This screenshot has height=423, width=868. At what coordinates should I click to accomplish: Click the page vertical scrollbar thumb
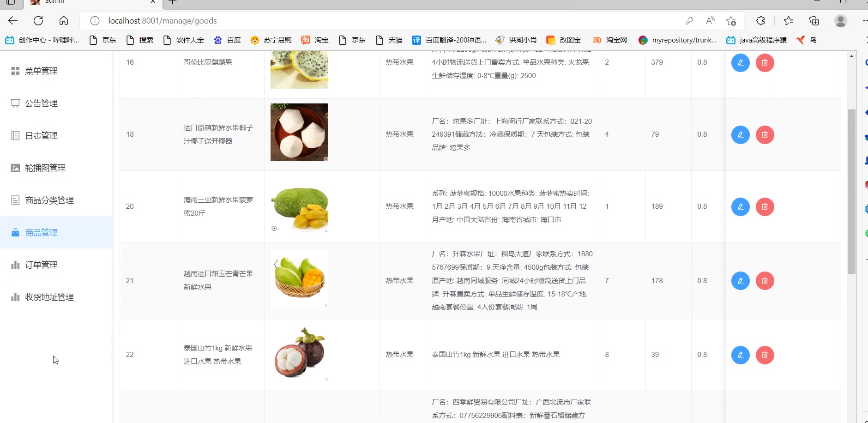851,192
